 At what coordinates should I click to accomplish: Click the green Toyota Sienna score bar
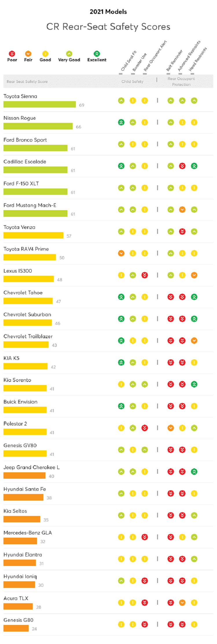[x=40, y=104]
